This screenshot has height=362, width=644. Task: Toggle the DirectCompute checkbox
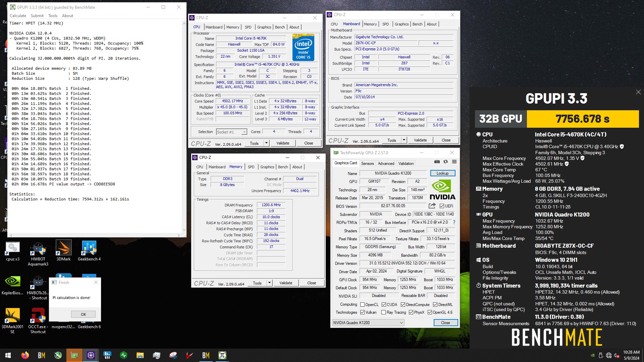[403, 305]
